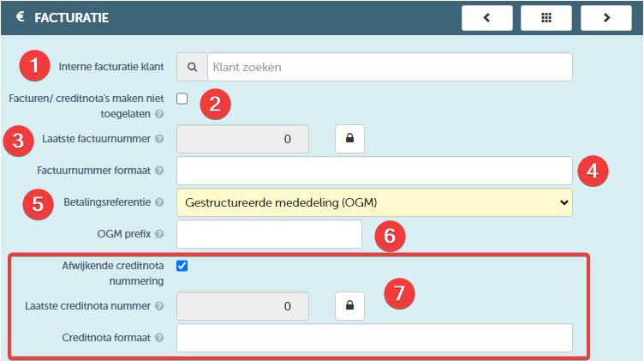Open the grid overview icon button

(546, 18)
